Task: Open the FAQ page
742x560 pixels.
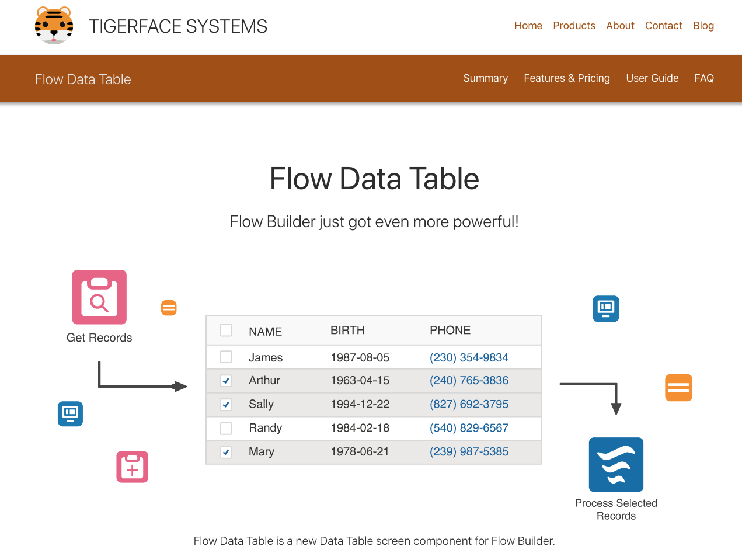Action: pyautogui.click(x=704, y=78)
